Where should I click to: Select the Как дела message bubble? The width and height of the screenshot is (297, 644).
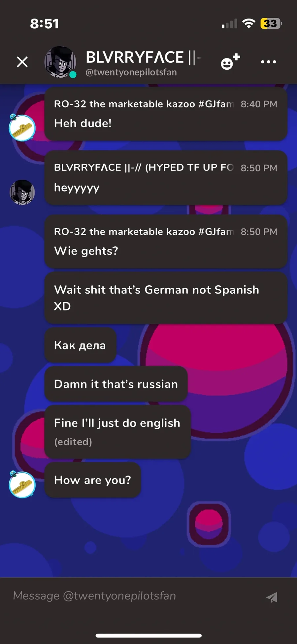80,345
